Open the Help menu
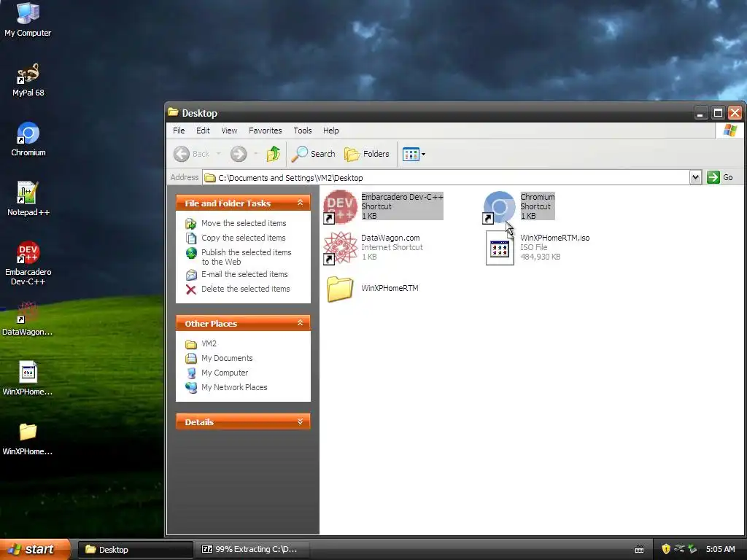Screen dimensions: 747x560 pyautogui.click(x=331, y=131)
